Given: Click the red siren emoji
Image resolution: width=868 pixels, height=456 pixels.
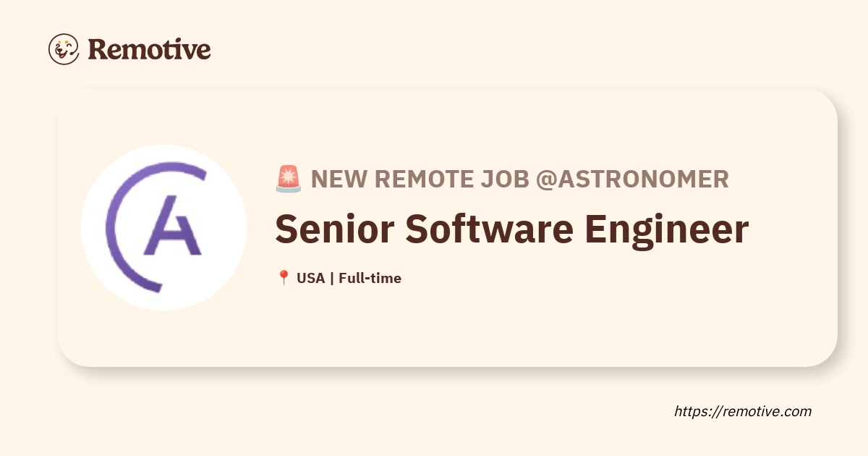Looking at the screenshot, I should point(288,179).
